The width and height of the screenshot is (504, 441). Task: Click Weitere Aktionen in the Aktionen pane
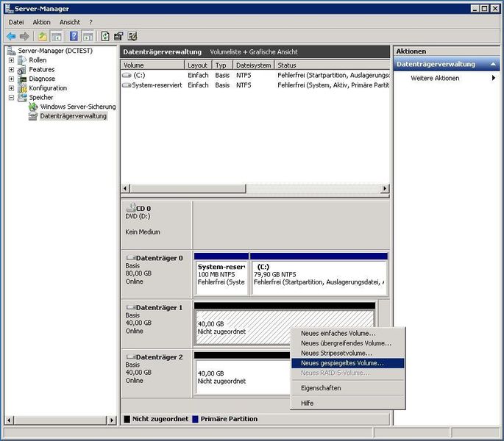(435, 78)
